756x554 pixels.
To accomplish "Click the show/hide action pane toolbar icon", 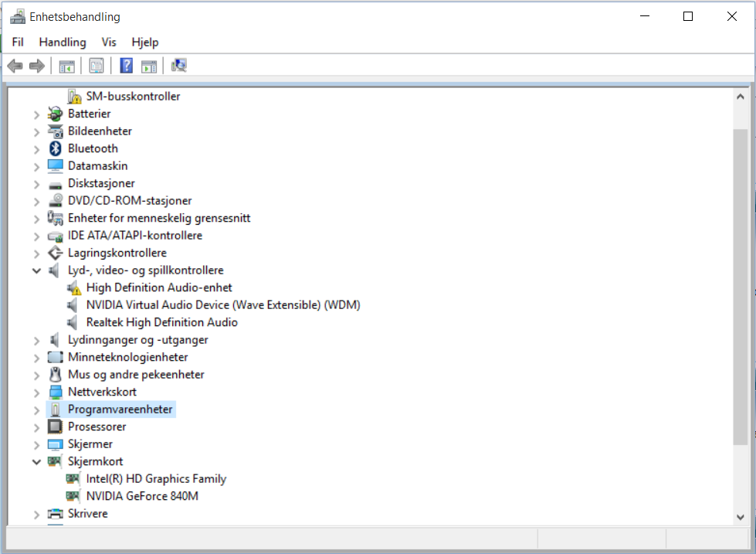I will [x=149, y=66].
